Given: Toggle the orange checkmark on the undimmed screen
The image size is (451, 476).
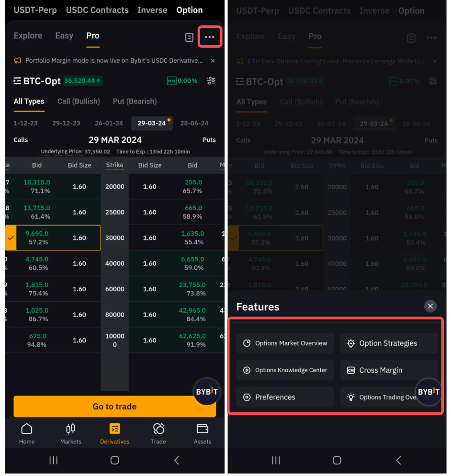Looking at the screenshot, I should click(x=11, y=238).
